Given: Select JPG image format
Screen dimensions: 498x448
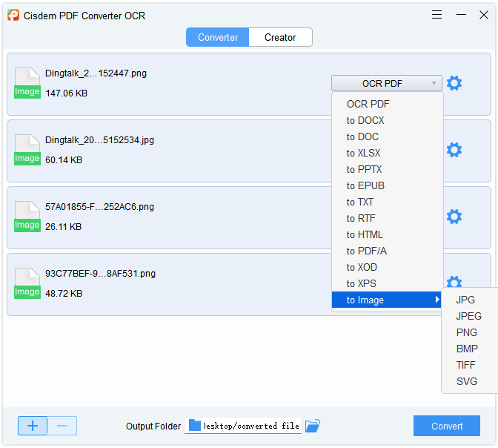Looking at the screenshot, I should (469, 300).
